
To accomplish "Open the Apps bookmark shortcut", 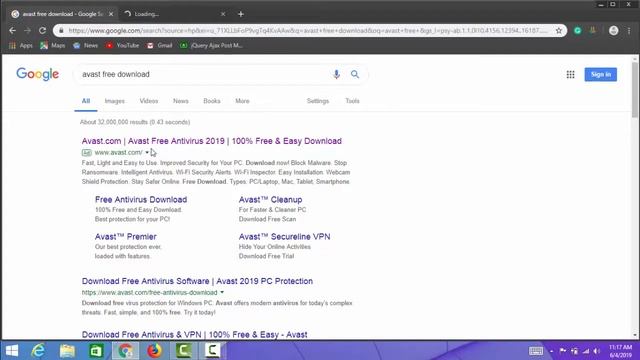I will click(20, 46).
